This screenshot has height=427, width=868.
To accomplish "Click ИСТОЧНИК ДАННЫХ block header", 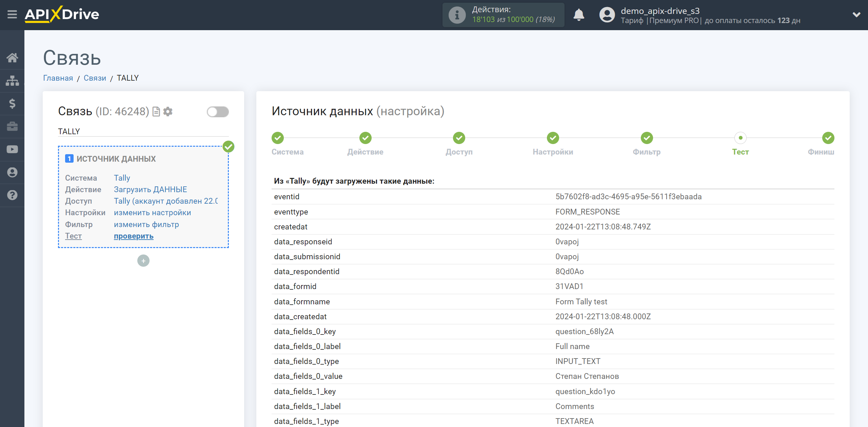I will pyautogui.click(x=116, y=159).
